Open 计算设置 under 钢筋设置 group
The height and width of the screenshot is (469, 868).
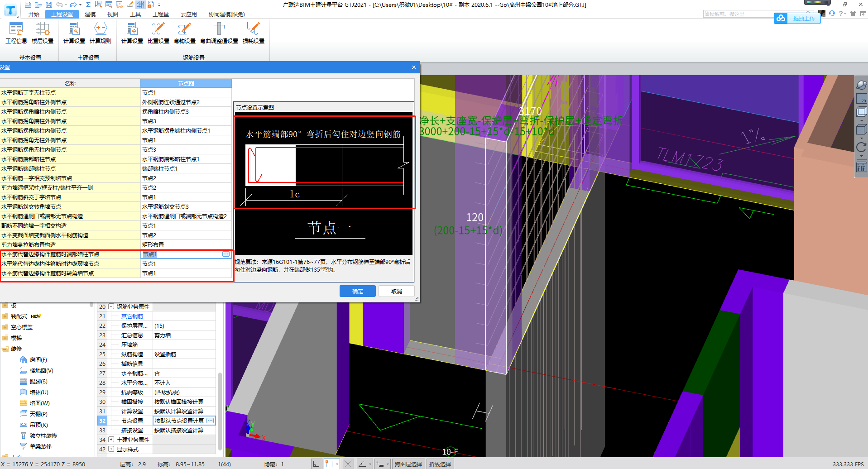pos(132,33)
